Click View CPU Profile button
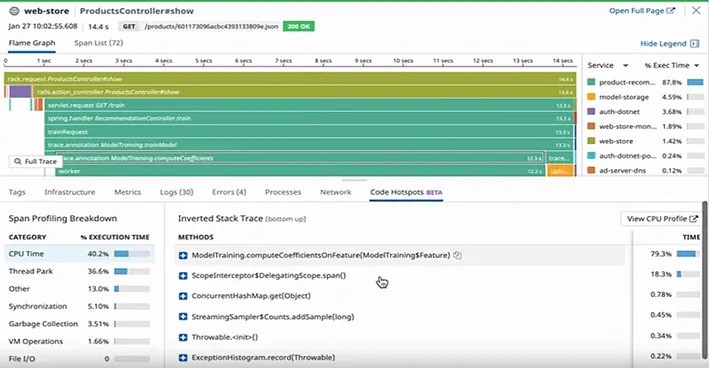 pos(662,219)
